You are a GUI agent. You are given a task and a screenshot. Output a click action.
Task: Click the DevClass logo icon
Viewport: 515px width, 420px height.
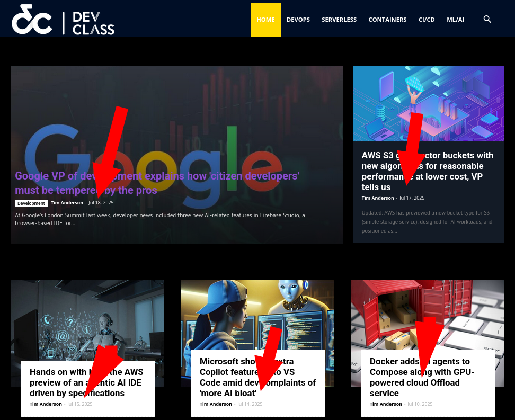(32, 20)
